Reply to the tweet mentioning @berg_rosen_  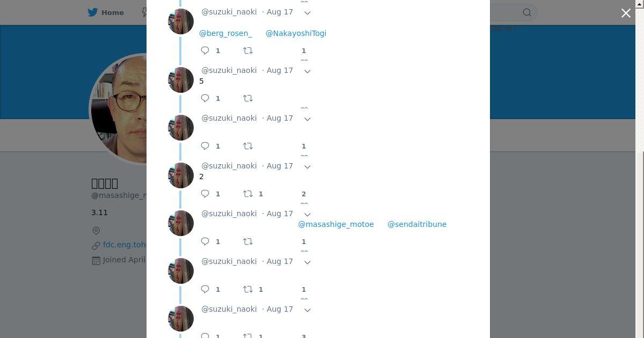tap(205, 50)
